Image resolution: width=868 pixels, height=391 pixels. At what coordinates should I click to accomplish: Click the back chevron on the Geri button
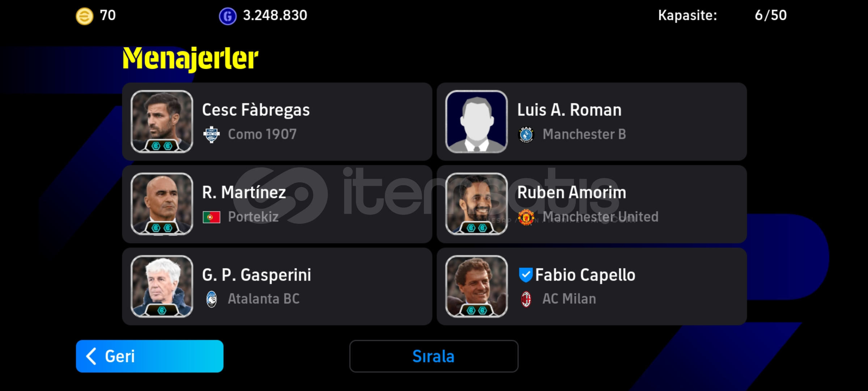[91, 356]
